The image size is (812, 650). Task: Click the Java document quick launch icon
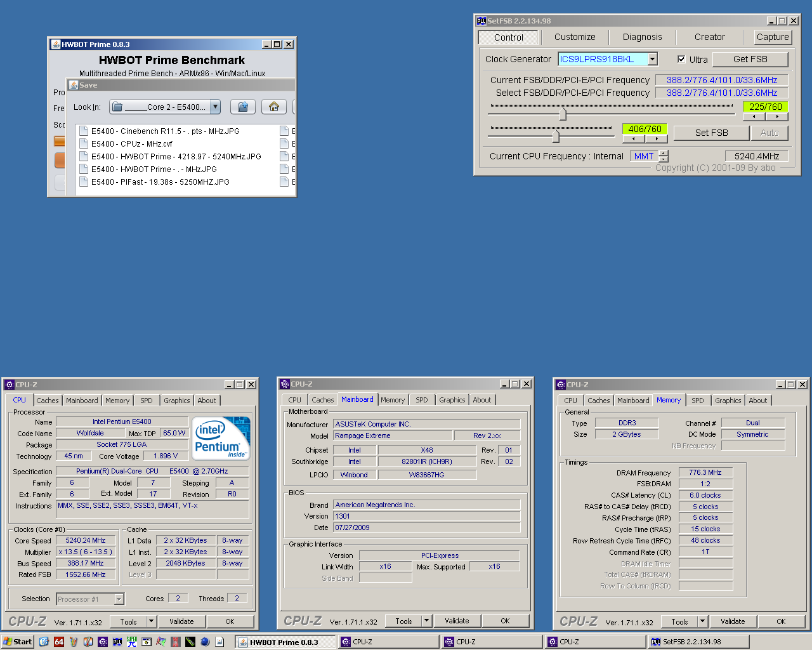pyautogui.click(x=219, y=642)
